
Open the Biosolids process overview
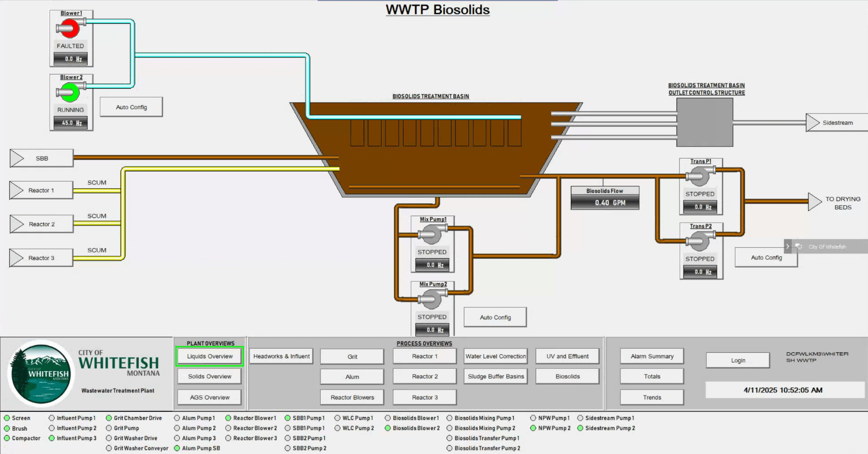567,376
